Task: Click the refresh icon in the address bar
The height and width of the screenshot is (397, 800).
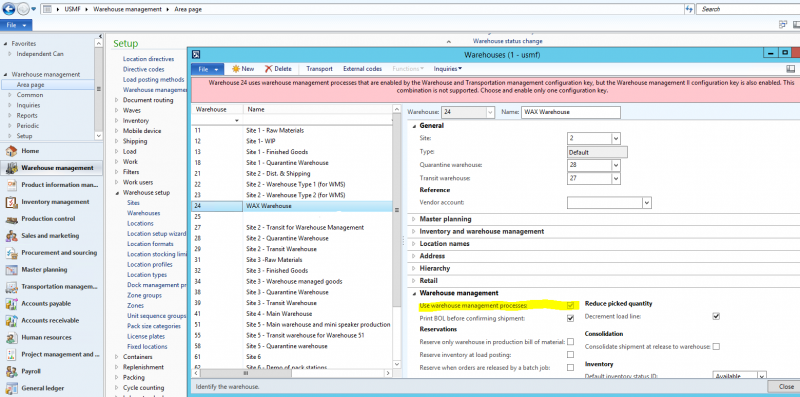Action: [689, 9]
